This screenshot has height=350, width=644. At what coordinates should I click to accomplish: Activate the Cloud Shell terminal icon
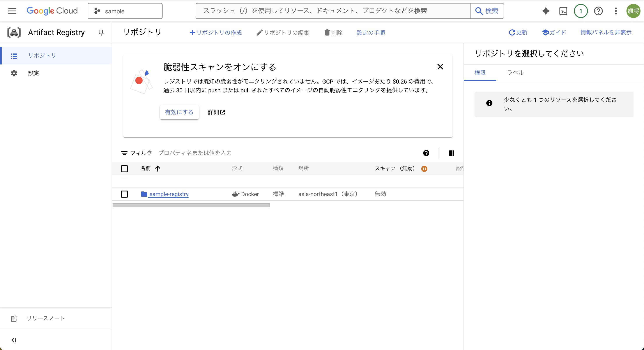pyautogui.click(x=563, y=11)
